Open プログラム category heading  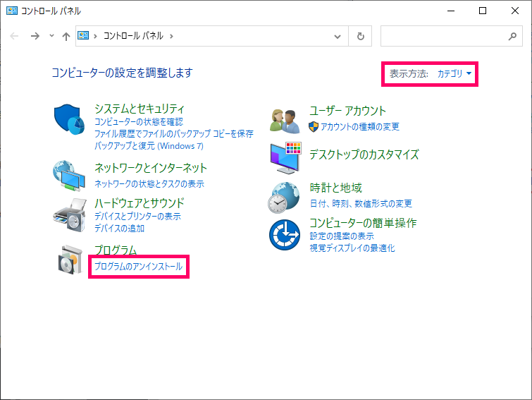point(116,250)
